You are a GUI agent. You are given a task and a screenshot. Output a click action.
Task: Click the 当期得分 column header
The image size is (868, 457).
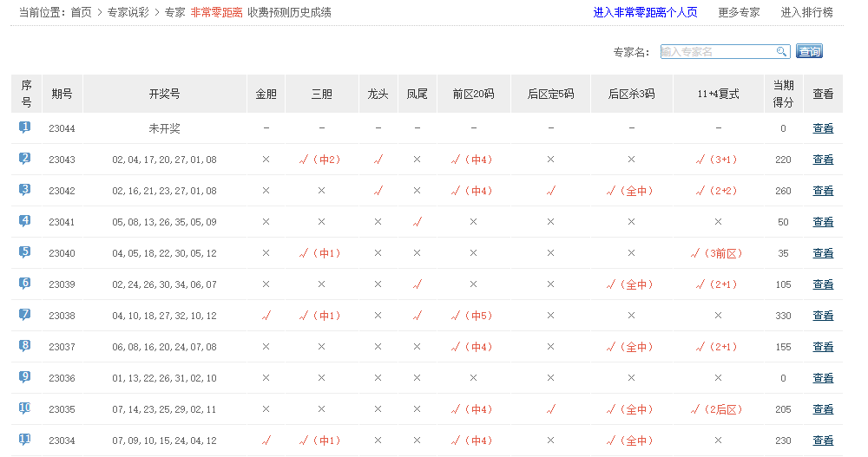click(783, 94)
